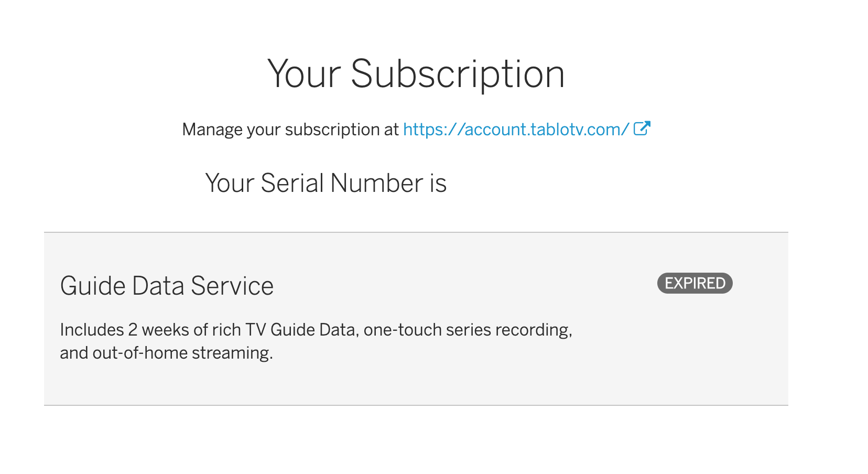Click the Manage your subscription at text

tap(290, 130)
